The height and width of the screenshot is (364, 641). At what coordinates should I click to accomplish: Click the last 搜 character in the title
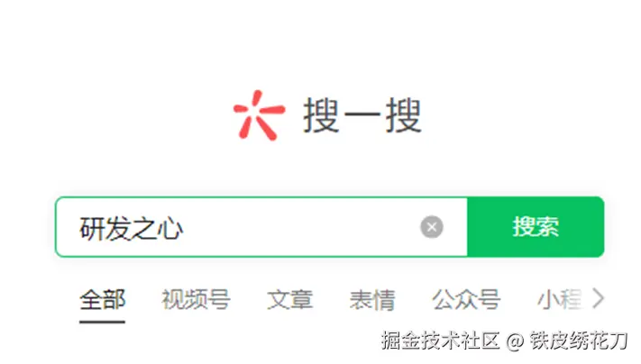[404, 115]
